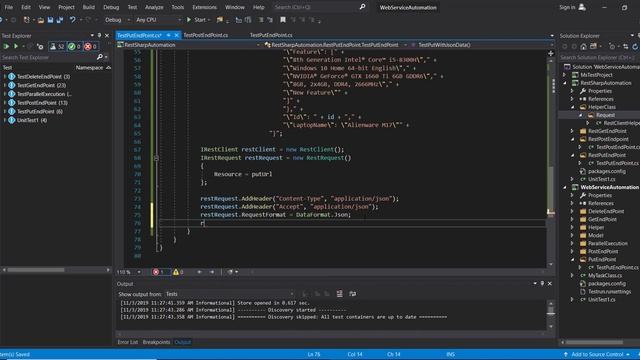
Task: Expand TestDeleteEndPoint (3) test group
Action: pyautogui.click(x=5, y=76)
